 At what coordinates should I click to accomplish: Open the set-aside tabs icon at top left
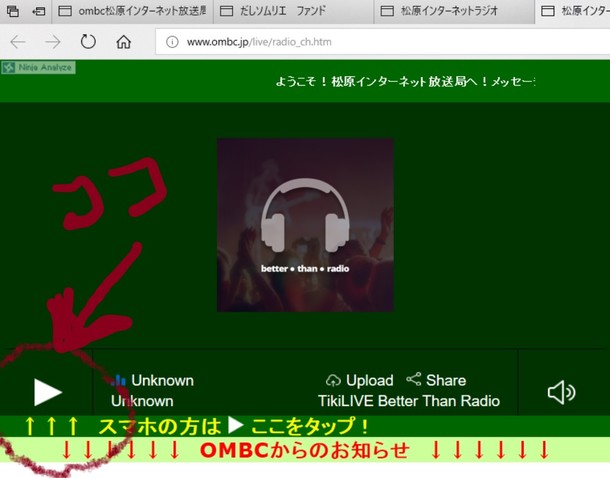(13, 12)
